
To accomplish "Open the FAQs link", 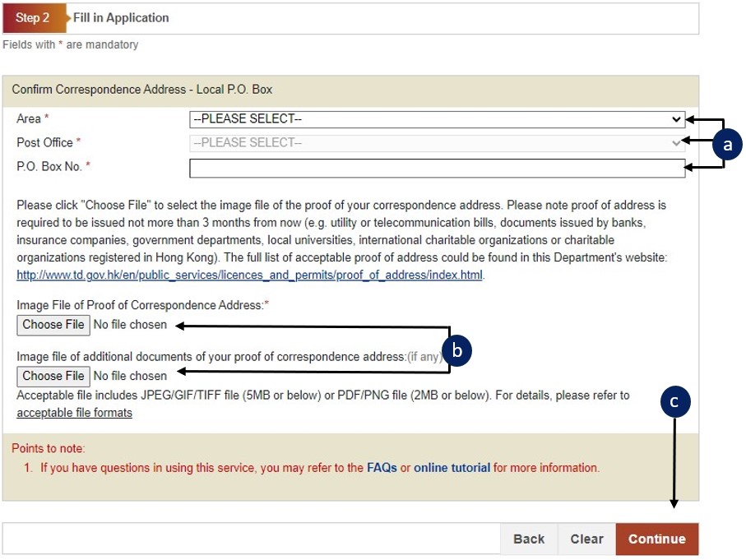I will [x=382, y=468].
